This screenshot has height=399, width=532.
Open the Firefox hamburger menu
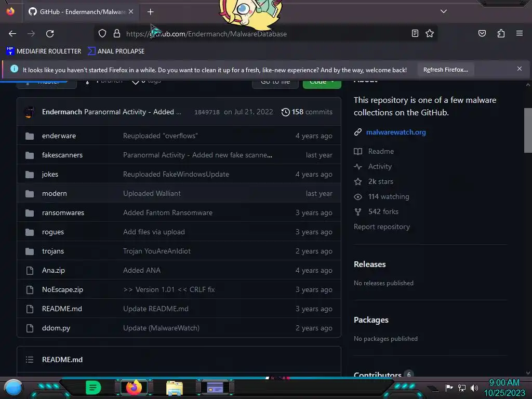pyautogui.click(x=519, y=33)
